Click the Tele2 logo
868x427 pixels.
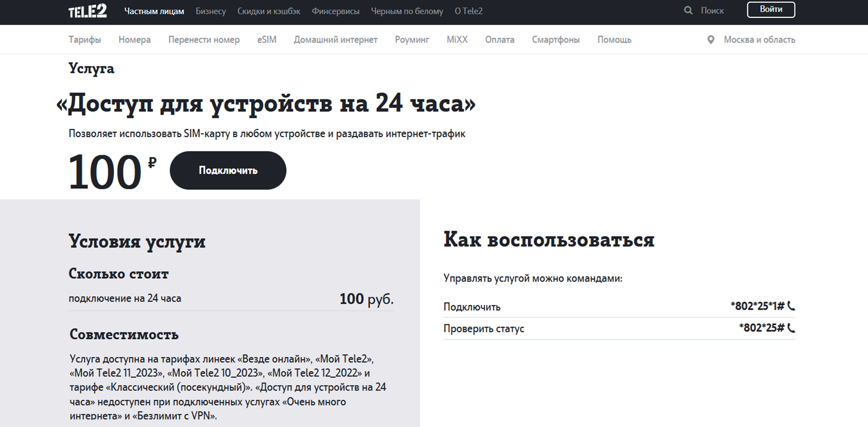pos(87,11)
